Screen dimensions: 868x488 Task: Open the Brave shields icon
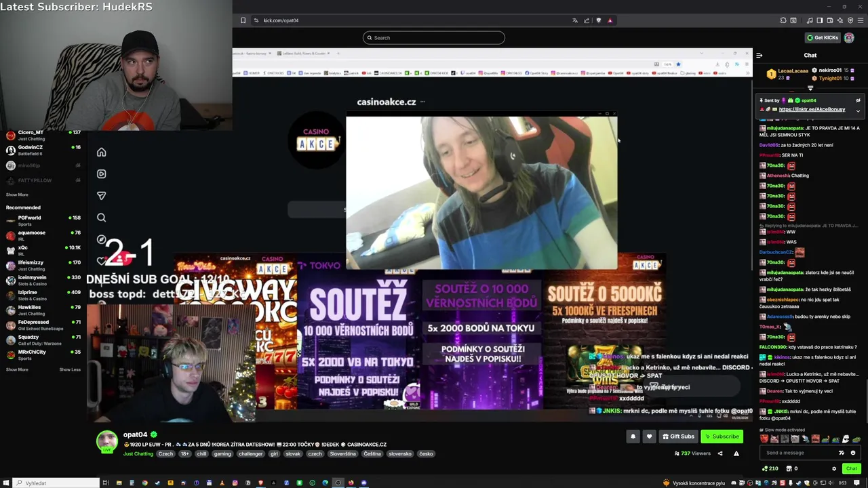tap(598, 20)
